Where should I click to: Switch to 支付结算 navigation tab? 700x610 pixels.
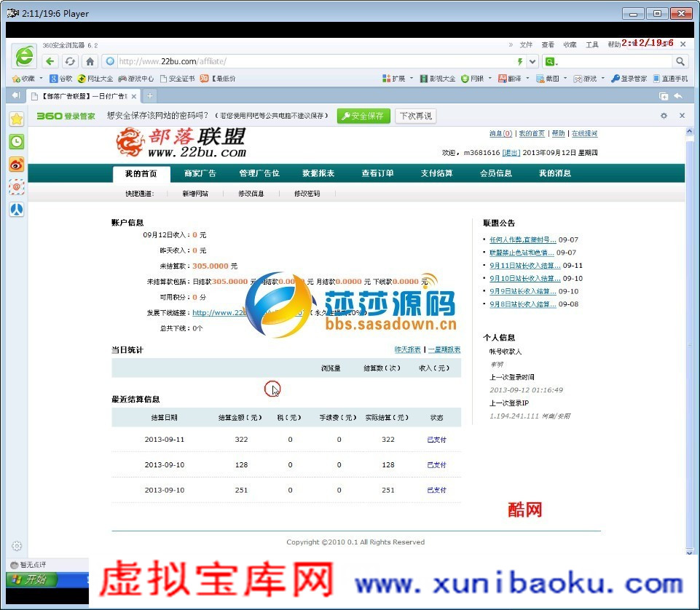point(436,173)
